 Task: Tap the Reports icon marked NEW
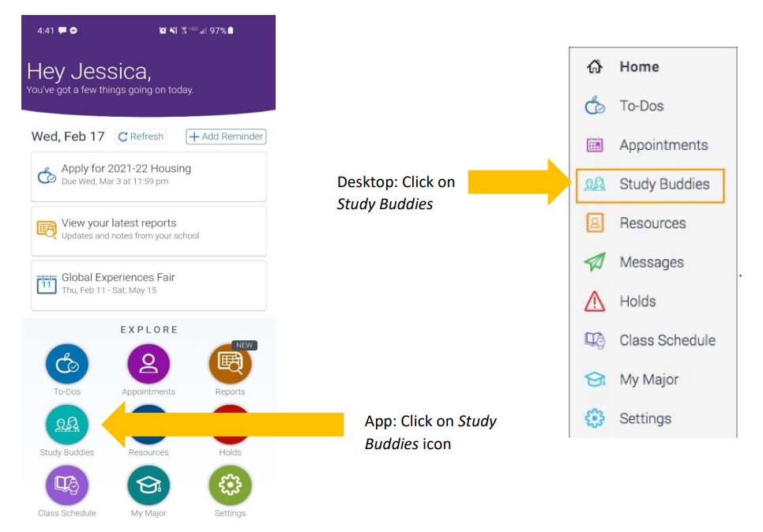pyautogui.click(x=230, y=364)
